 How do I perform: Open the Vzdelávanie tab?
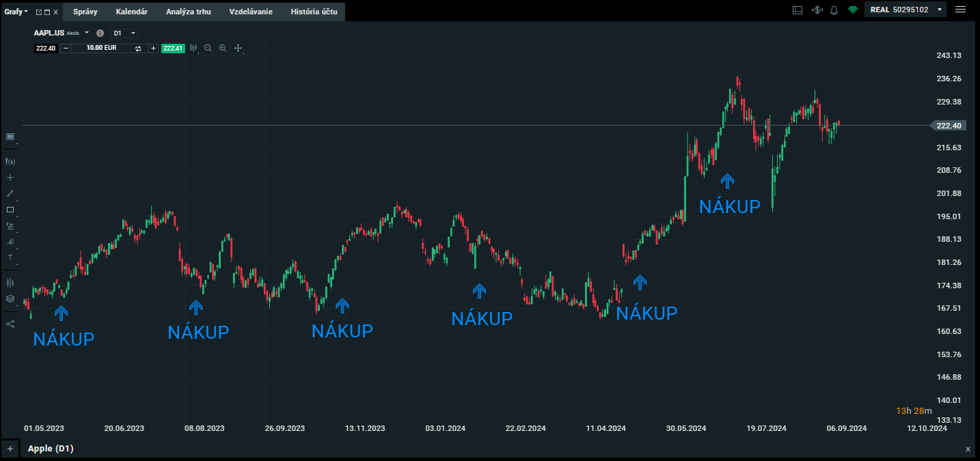pyautogui.click(x=251, y=12)
